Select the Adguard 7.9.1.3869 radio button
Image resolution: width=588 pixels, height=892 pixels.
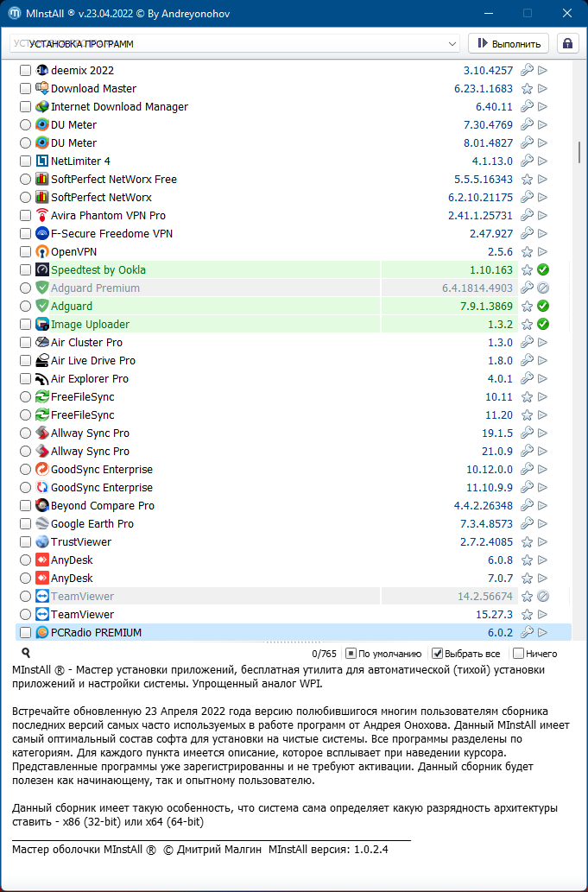pos(25,306)
